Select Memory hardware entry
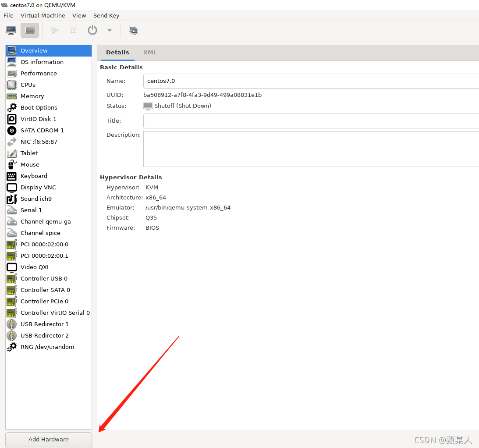The image size is (479, 448). (x=49, y=96)
